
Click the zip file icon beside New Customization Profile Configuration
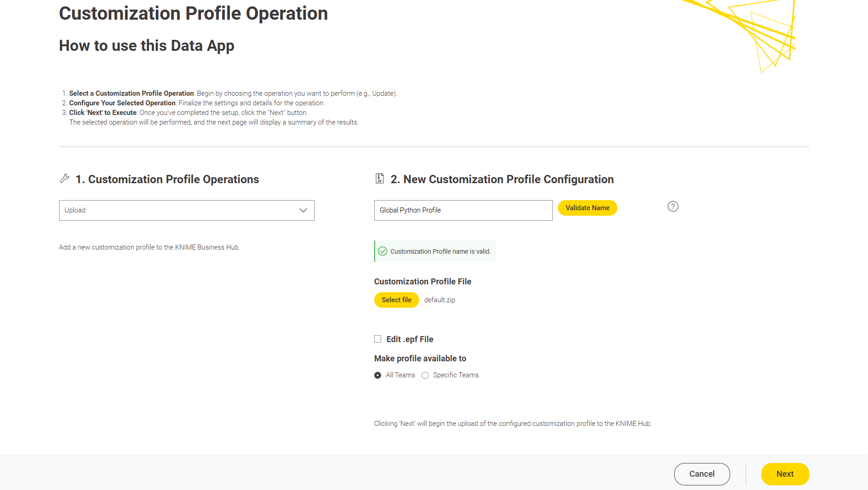point(379,179)
